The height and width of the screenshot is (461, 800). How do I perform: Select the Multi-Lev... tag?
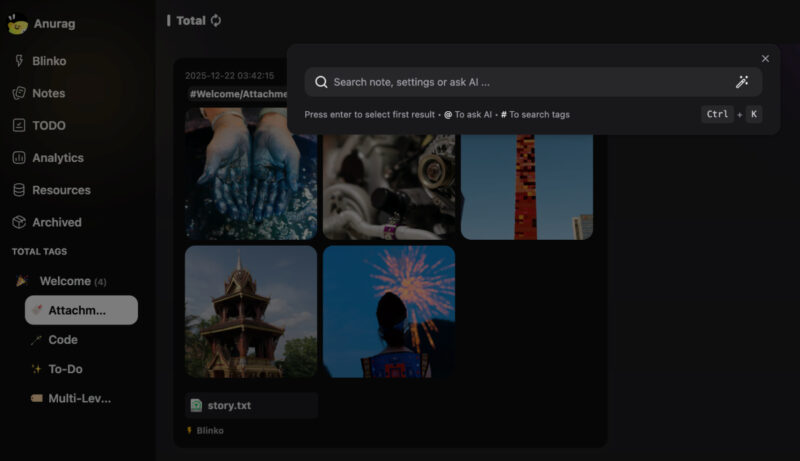[x=81, y=398]
